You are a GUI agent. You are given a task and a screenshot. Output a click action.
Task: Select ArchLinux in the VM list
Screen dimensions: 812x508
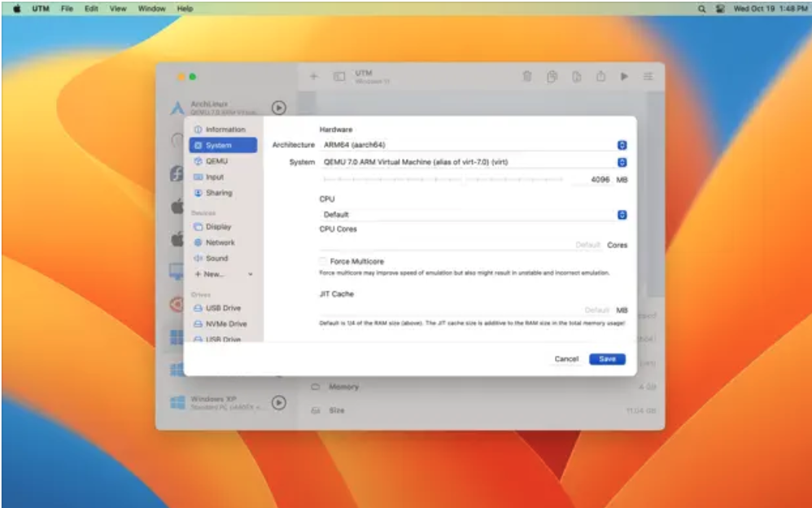coord(228,107)
